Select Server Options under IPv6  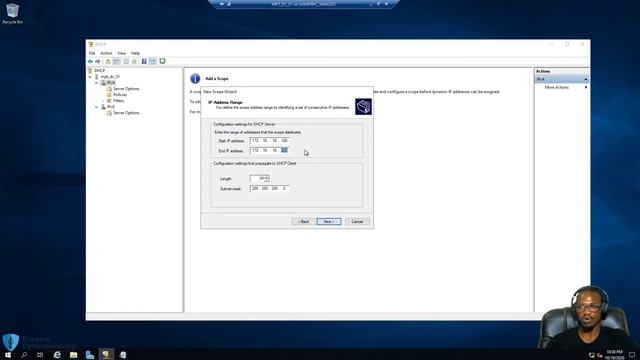tap(126, 113)
